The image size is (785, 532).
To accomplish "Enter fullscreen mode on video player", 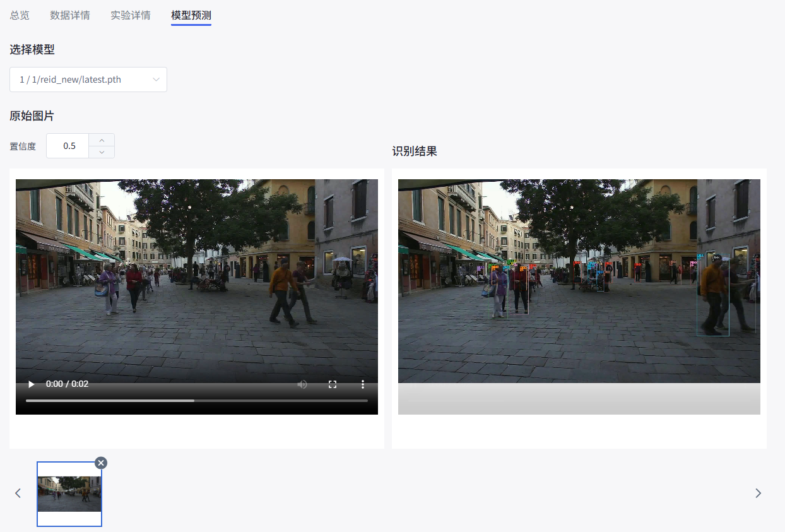I will [333, 384].
